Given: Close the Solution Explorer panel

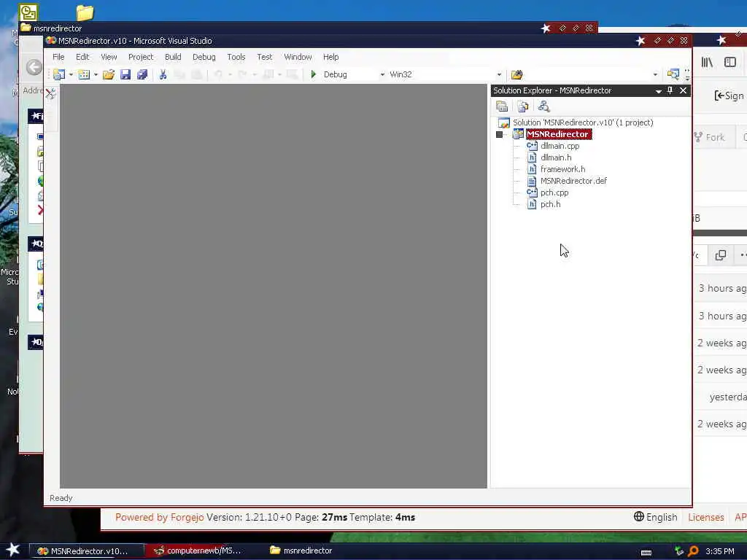Looking at the screenshot, I should click(x=683, y=90).
